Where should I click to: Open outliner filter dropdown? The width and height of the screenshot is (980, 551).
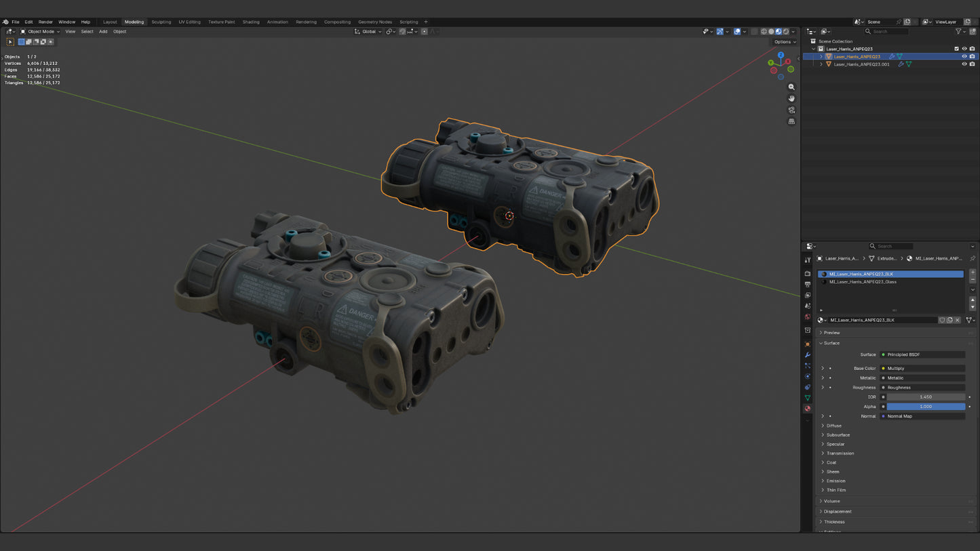[960, 31]
